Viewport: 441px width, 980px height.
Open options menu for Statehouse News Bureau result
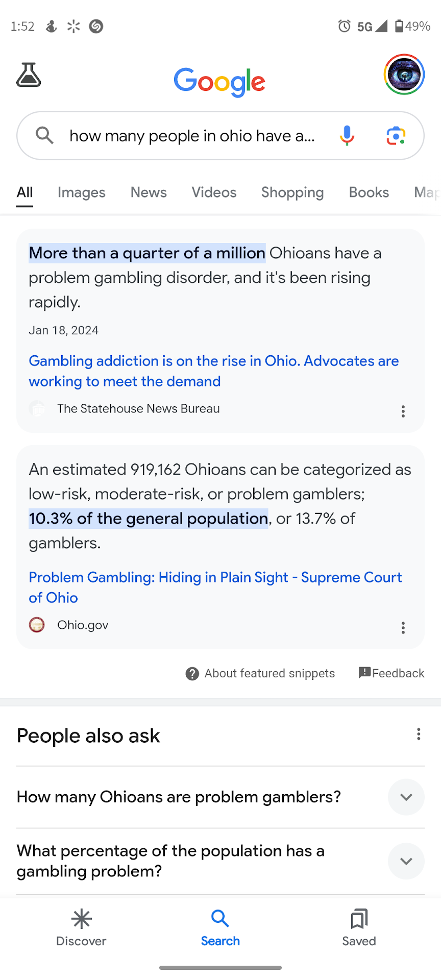[403, 411]
